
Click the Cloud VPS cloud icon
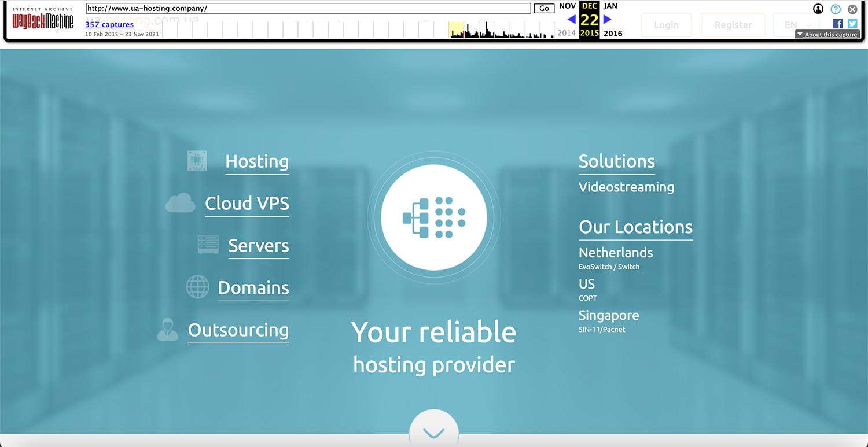pos(180,203)
